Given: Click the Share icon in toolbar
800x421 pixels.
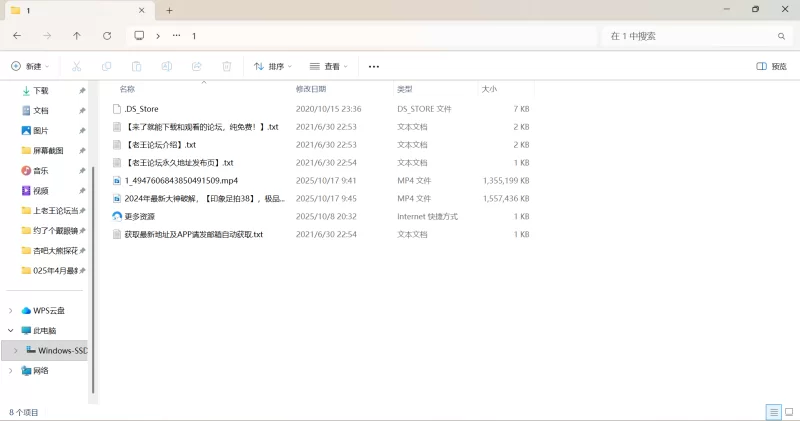Looking at the screenshot, I should (x=197, y=66).
